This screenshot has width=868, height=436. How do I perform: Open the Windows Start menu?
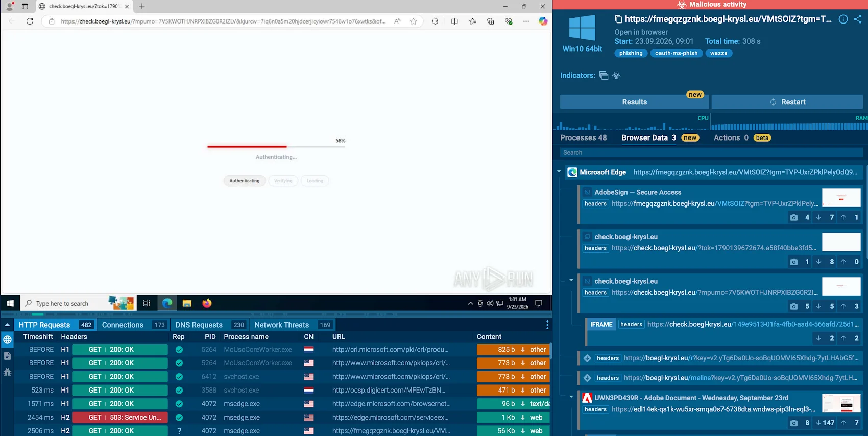(10, 303)
